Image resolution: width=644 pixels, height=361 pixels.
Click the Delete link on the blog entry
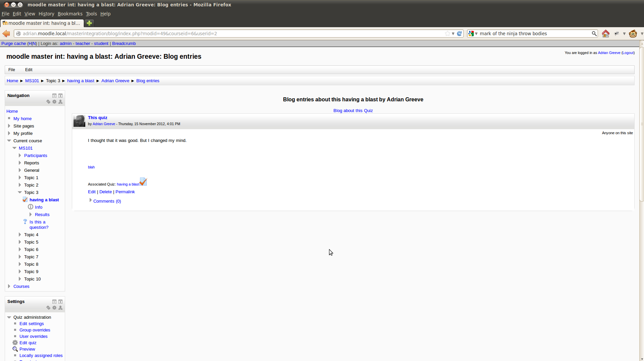(x=105, y=192)
